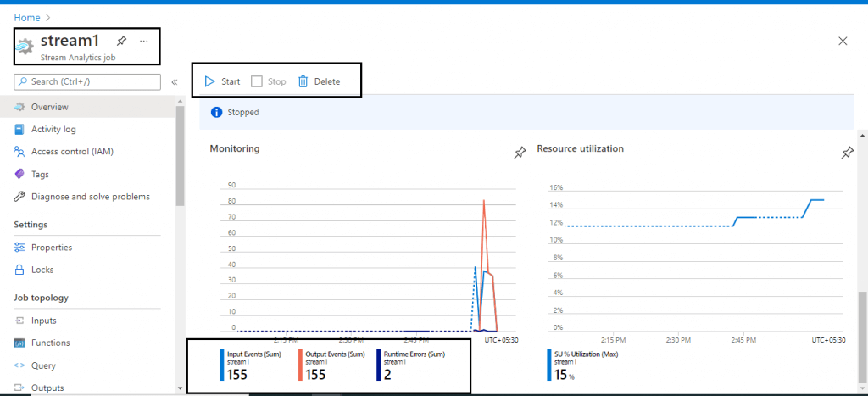Click the Delete trash can icon
This screenshot has width=868, height=396.
point(303,81)
